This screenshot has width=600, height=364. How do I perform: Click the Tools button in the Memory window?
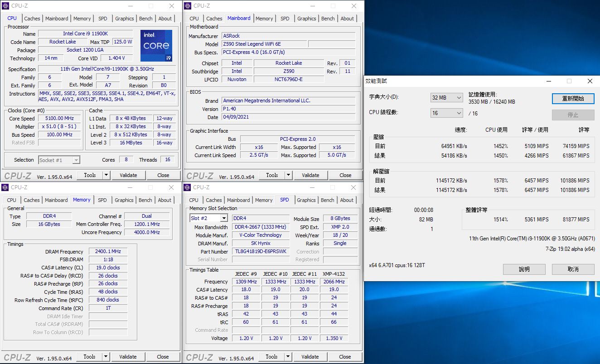89,357
